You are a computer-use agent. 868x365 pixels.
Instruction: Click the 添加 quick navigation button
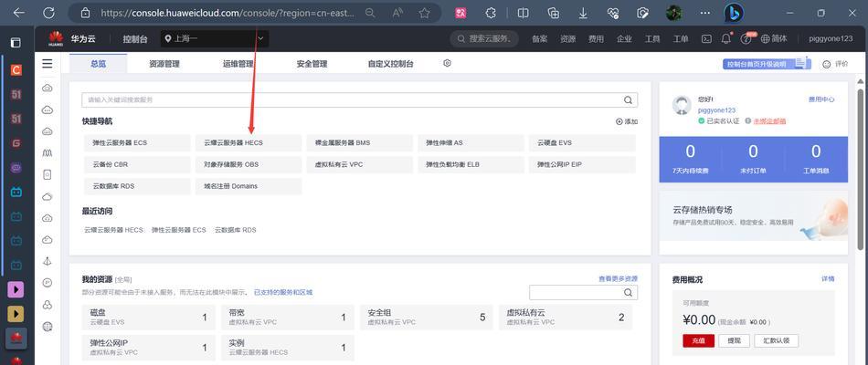[x=627, y=121]
